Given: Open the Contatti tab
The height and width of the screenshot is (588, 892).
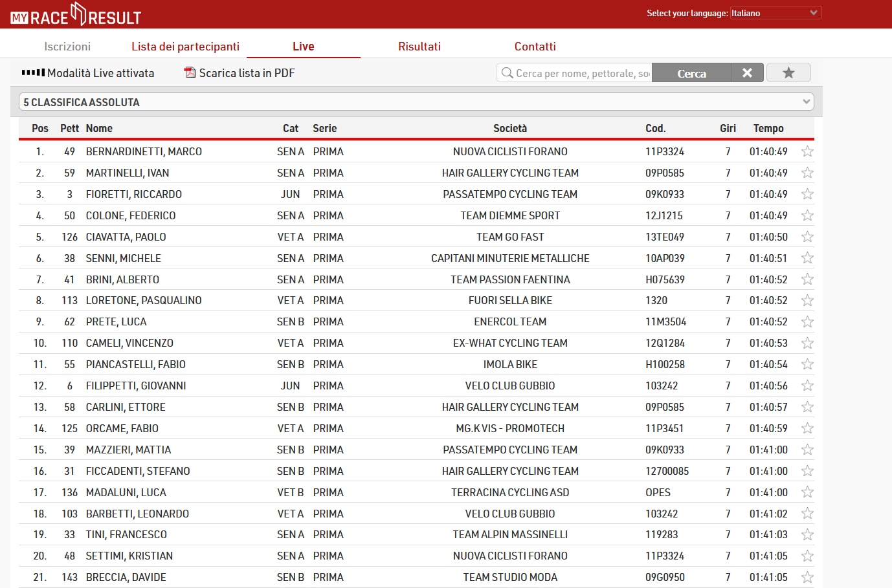Looking at the screenshot, I should pos(535,47).
